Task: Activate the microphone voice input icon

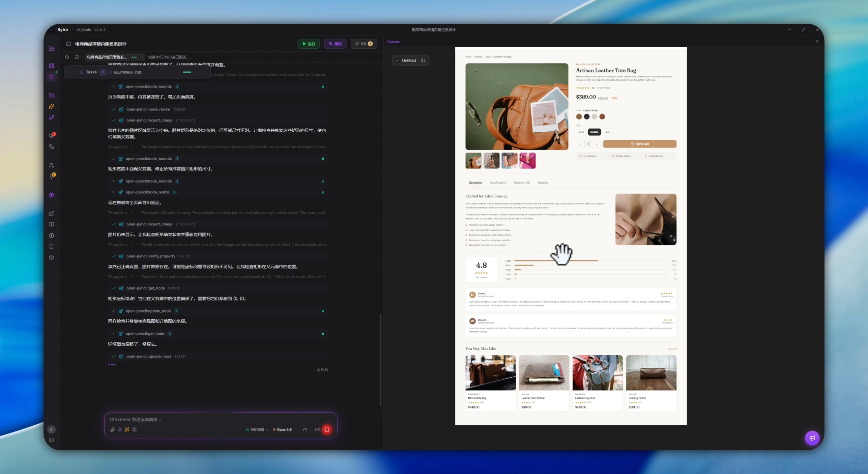Action: 120,430
